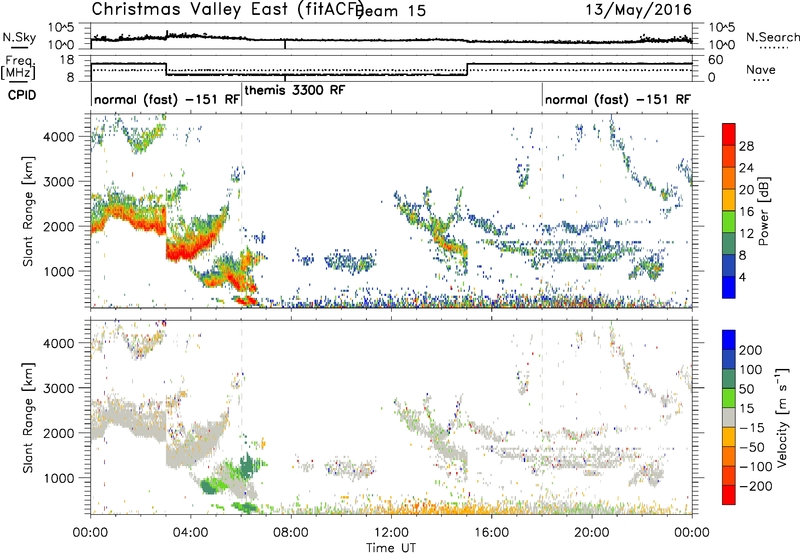Select the bright blue bottom segment of Power colorbar
The image size is (800, 554).
[x=729, y=287]
